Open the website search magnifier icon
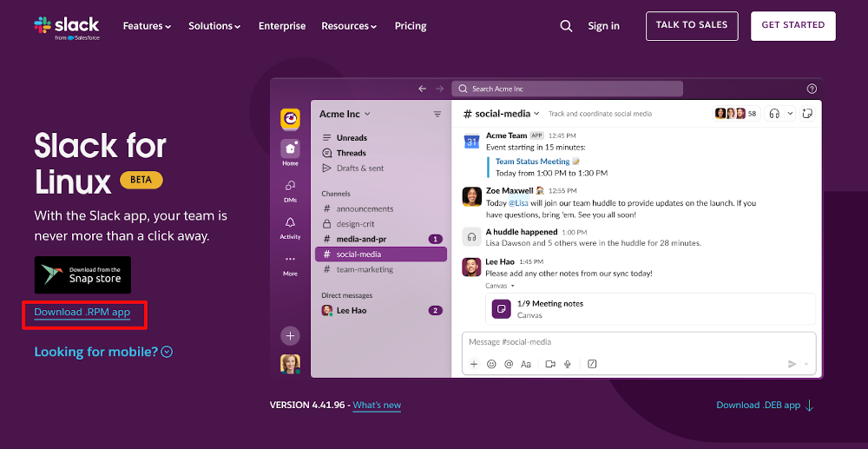The image size is (868, 449). click(566, 26)
